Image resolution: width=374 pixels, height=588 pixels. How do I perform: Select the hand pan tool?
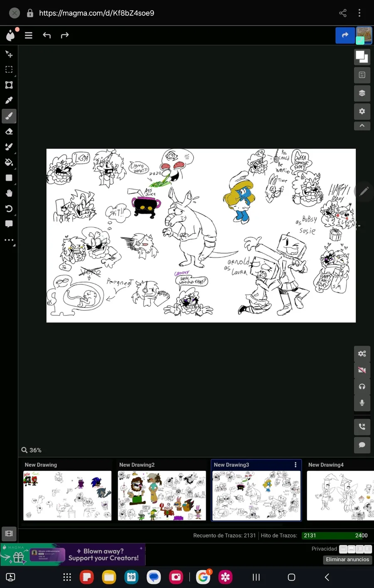tap(9, 193)
